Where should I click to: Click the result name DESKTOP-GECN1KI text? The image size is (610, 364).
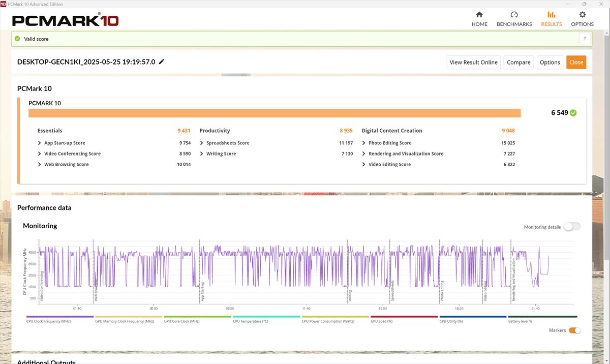point(86,62)
